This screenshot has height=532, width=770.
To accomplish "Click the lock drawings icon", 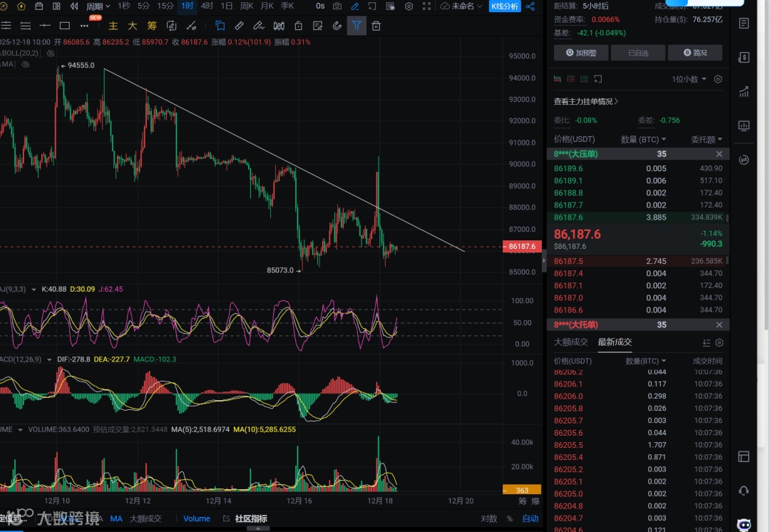I will (x=298, y=26).
